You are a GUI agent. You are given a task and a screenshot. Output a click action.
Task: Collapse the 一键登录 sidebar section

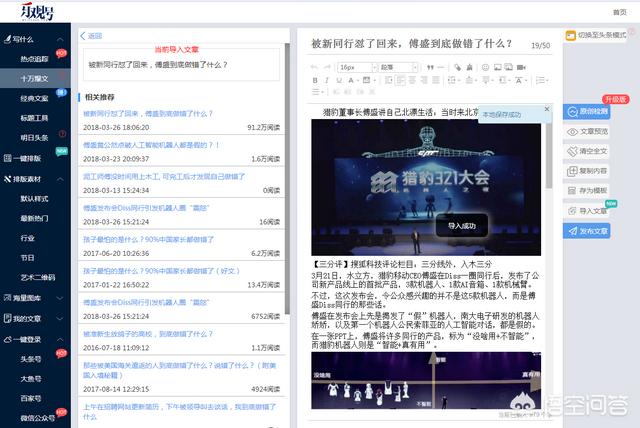pos(60,339)
